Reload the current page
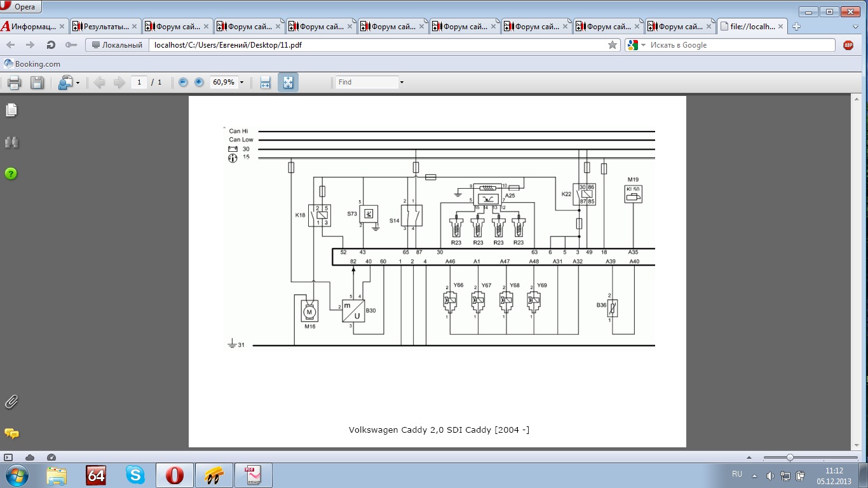The height and width of the screenshot is (488, 868). click(x=51, y=45)
